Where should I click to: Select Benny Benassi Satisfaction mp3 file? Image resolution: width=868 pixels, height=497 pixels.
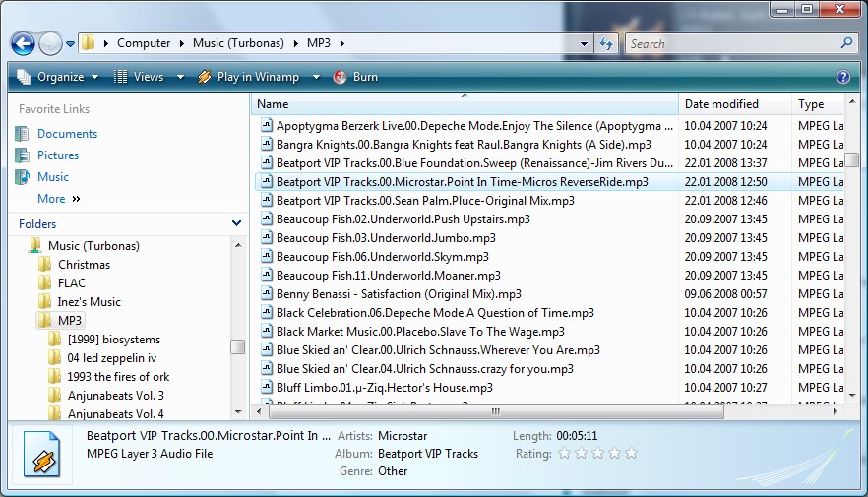pos(398,294)
